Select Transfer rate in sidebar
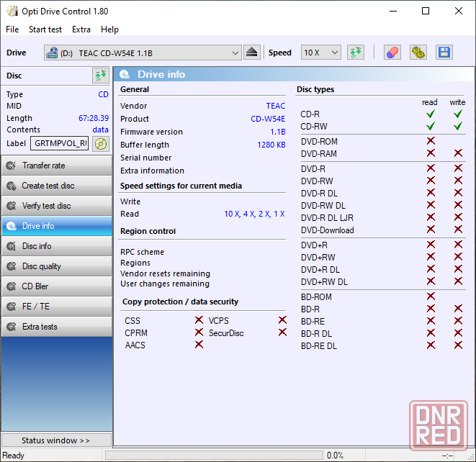476x462 pixels. coord(56,166)
